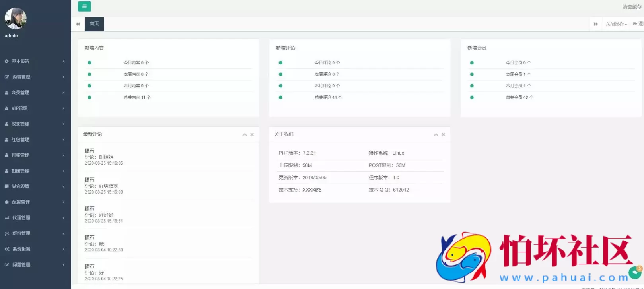The height and width of the screenshot is (289, 644).
Task: Click the exchange arrows icon beside 代理管理
Action: (x=7, y=218)
